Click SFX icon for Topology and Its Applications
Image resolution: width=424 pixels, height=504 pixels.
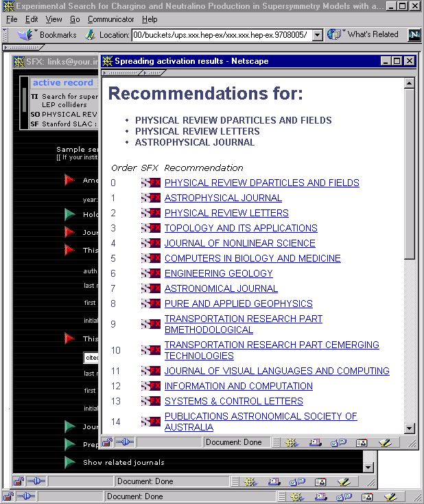click(151, 228)
